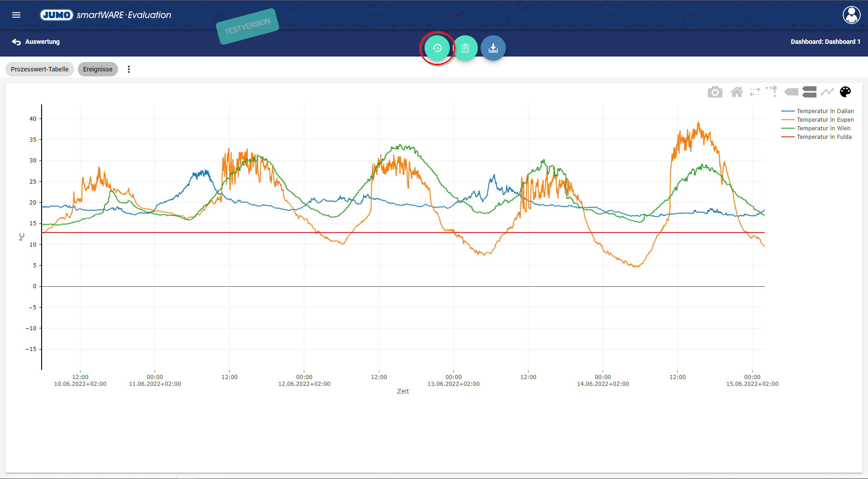Click the blue download export button

click(x=493, y=48)
